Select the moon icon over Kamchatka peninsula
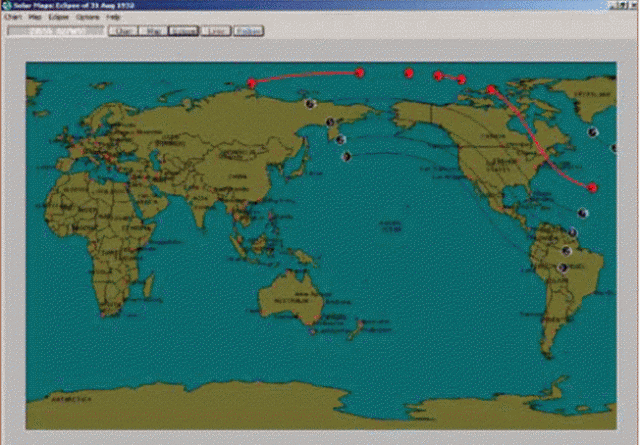640x445 pixels. click(330, 122)
